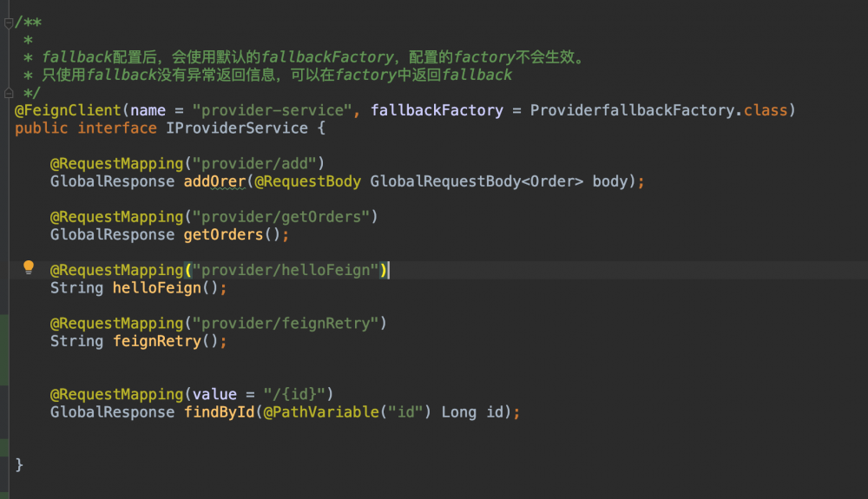This screenshot has height=499, width=868.
Task: Click the fold marker at the comment end
Action: pyautogui.click(x=9, y=93)
